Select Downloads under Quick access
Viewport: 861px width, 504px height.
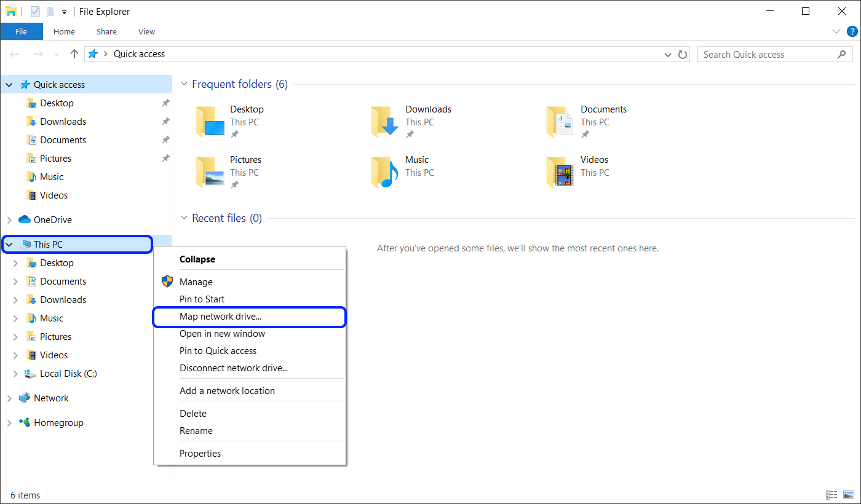tap(63, 122)
